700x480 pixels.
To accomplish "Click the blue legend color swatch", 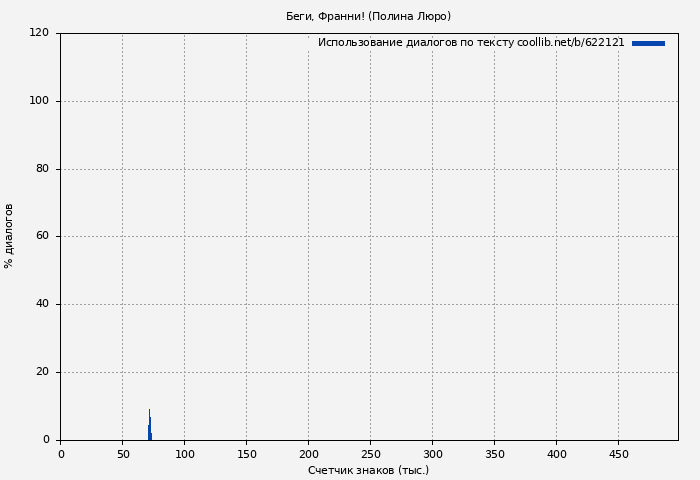I will [x=648, y=43].
